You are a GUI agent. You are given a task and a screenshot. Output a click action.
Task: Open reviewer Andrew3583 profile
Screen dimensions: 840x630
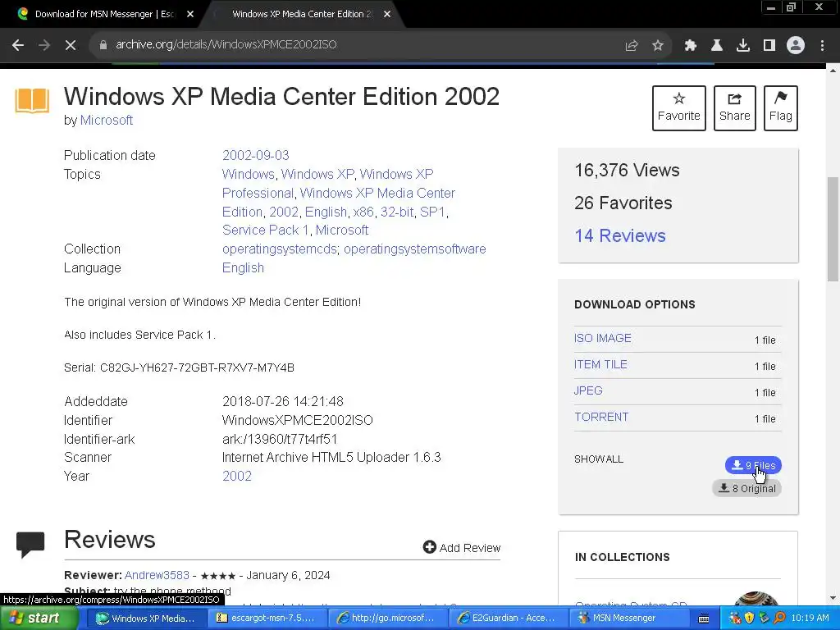157,575
